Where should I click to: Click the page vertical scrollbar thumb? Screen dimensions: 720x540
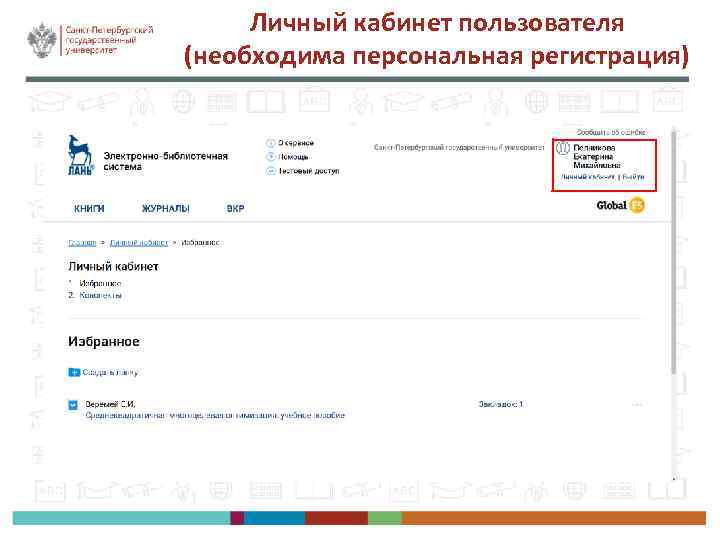674,253
